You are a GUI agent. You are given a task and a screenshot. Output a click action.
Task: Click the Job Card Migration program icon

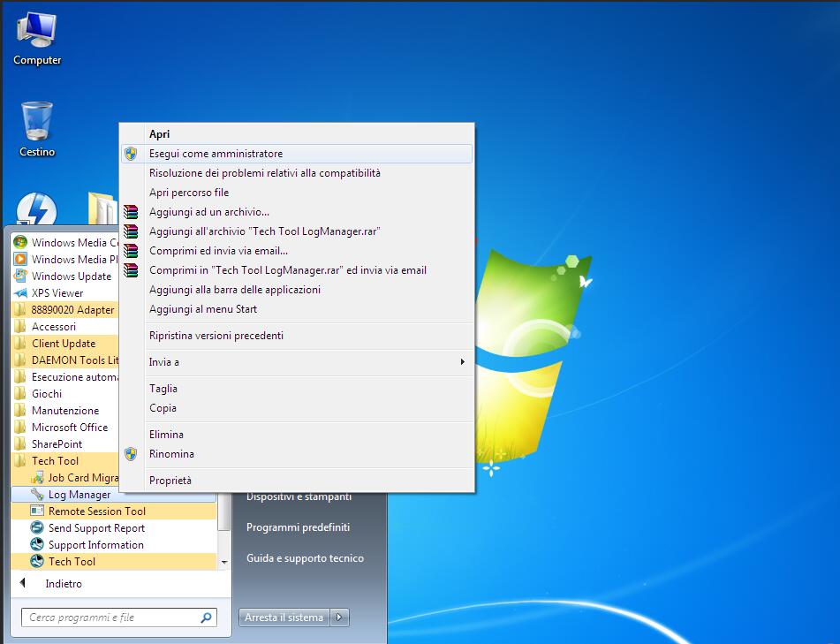pos(37,477)
